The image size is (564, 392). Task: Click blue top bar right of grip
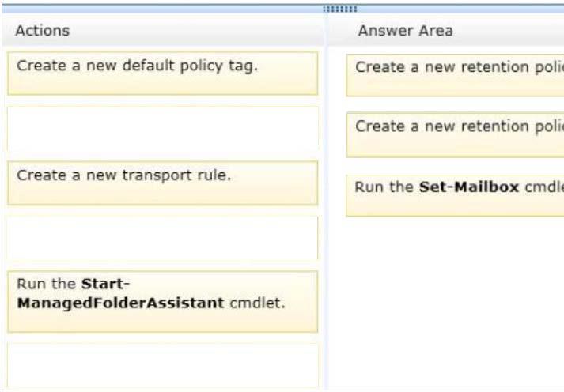click(x=460, y=9)
